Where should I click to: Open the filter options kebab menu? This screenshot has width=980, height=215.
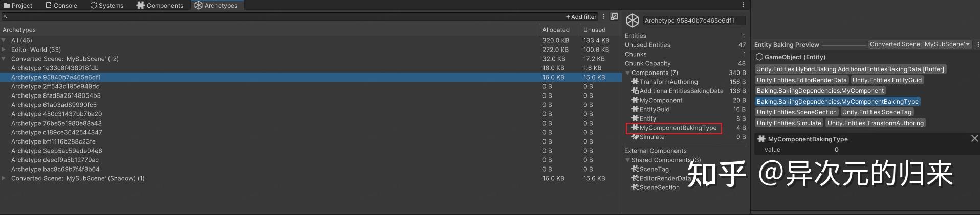point(604,17)
